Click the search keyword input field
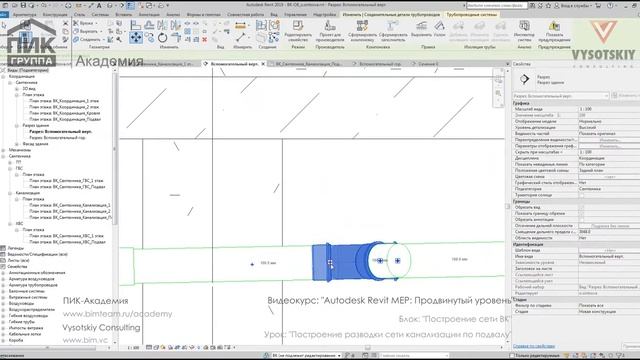 tap(497, 6)
